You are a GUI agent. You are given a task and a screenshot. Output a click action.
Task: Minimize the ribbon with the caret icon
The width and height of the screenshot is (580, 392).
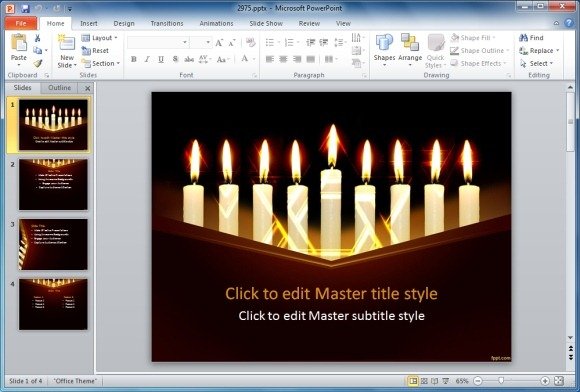click(x=556, y=23)
